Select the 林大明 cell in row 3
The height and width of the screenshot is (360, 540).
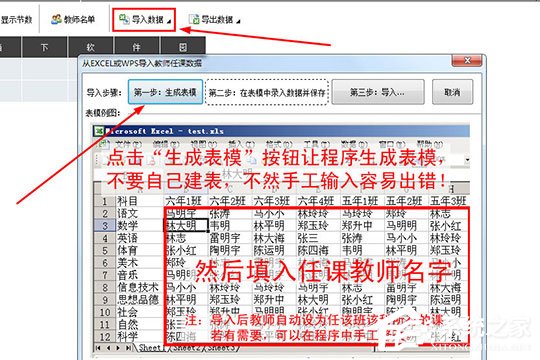click(x=186, y=226)
